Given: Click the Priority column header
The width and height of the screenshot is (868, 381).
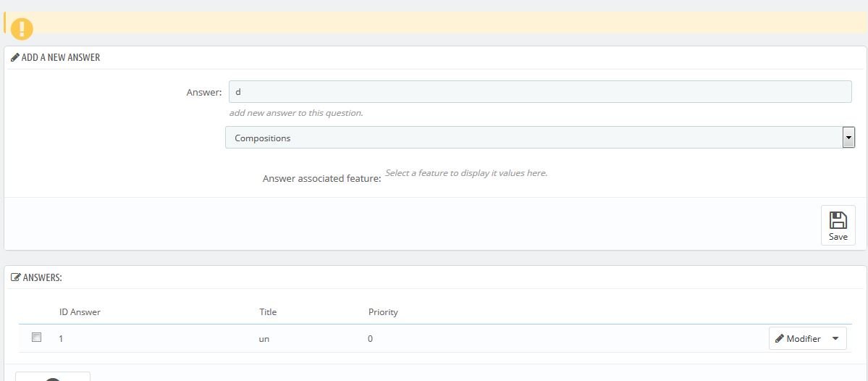Looking at the screenshot, I should point(383,312).
